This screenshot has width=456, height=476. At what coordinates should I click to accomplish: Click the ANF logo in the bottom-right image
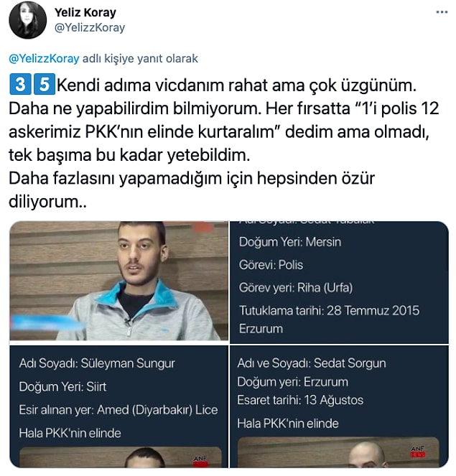point(418,452)
